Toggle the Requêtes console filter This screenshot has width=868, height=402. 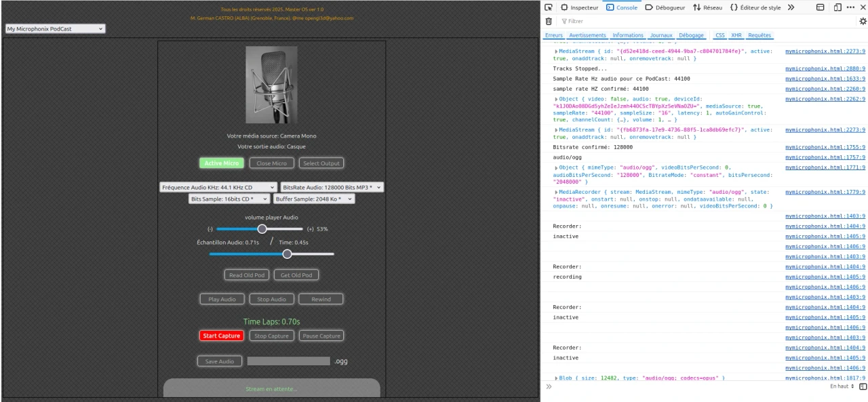point(759,35)
